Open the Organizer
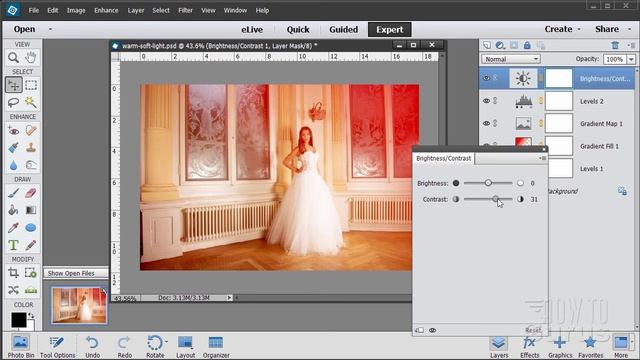 (216, 347)
